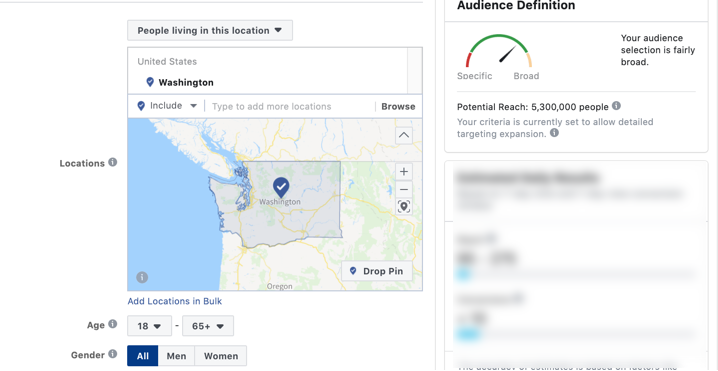
Task: Open the minimum age 18 dropdown
Action: (149, 326)
